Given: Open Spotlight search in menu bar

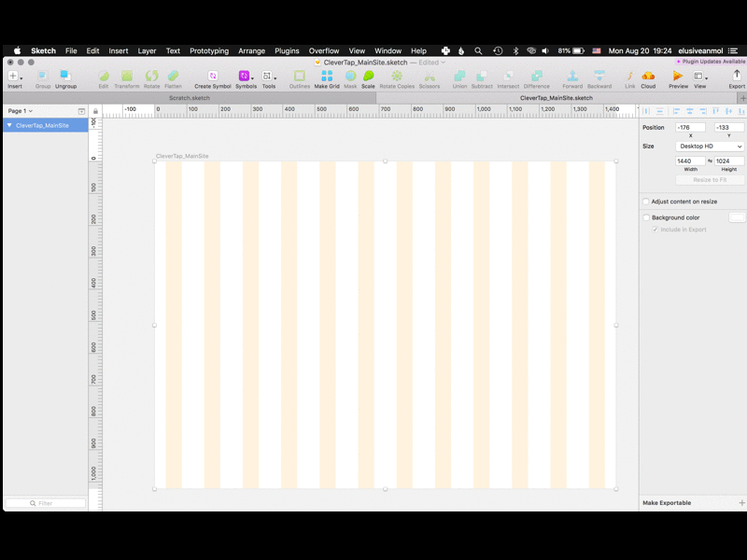Looking at the screenshot, I should pyautogui.click(x=478, y=50).
